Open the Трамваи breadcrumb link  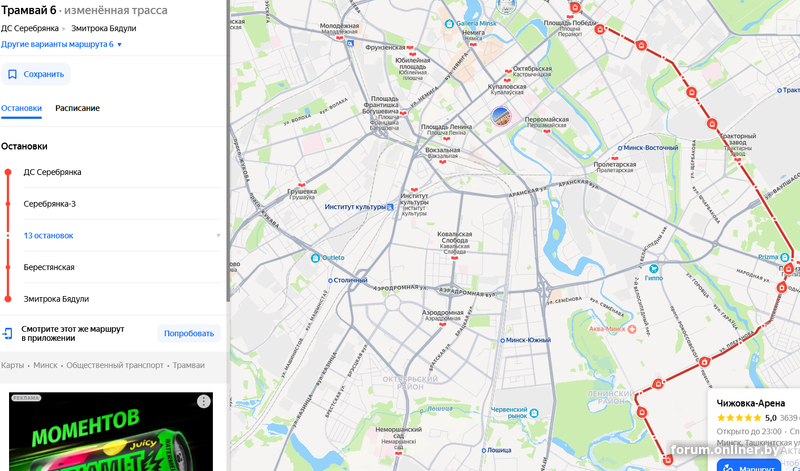click(188, 365)
